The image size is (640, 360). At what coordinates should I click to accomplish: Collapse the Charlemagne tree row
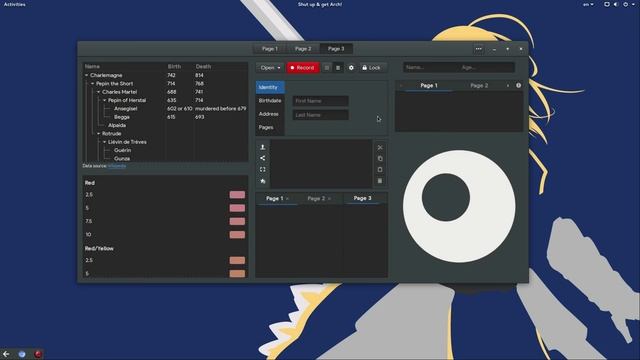pyautogui.click(x=87, y=76)
